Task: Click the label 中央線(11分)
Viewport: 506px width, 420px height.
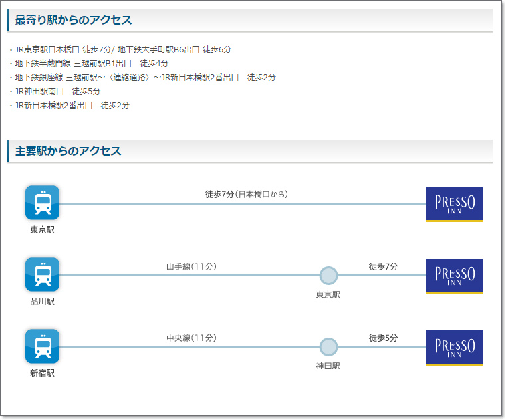Action: tap(191, 338)
